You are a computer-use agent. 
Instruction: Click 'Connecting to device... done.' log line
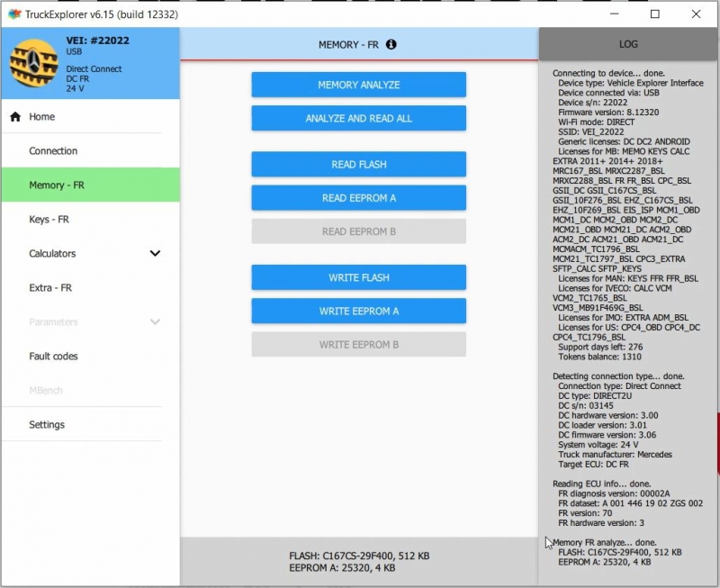click(608, 73)
